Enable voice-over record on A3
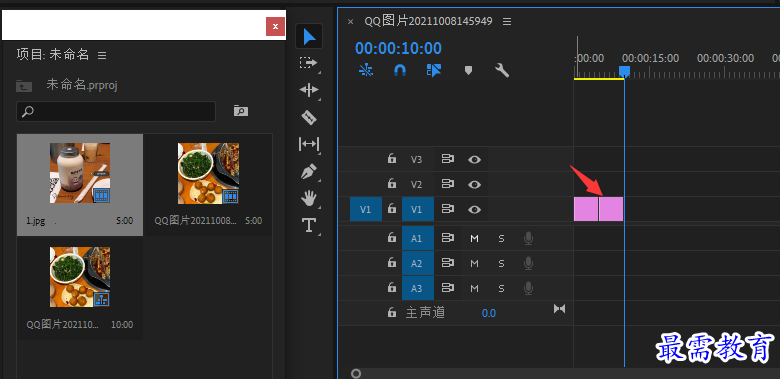The height and width of the screenshot is (379, 780). click(528, 288)
